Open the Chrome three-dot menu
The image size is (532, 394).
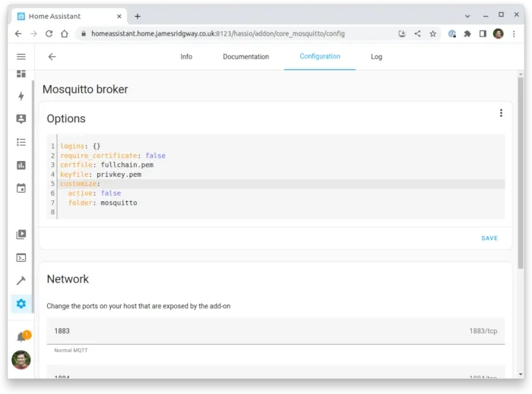514,33
